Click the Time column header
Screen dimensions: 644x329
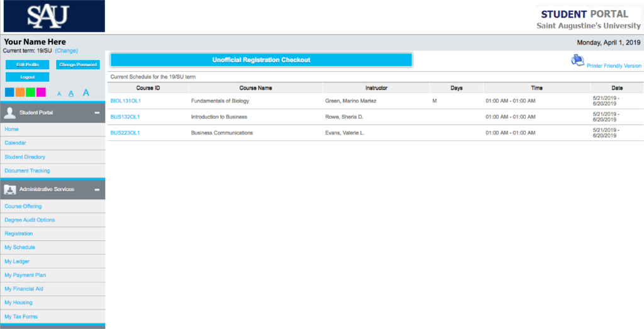click(536, 88)
